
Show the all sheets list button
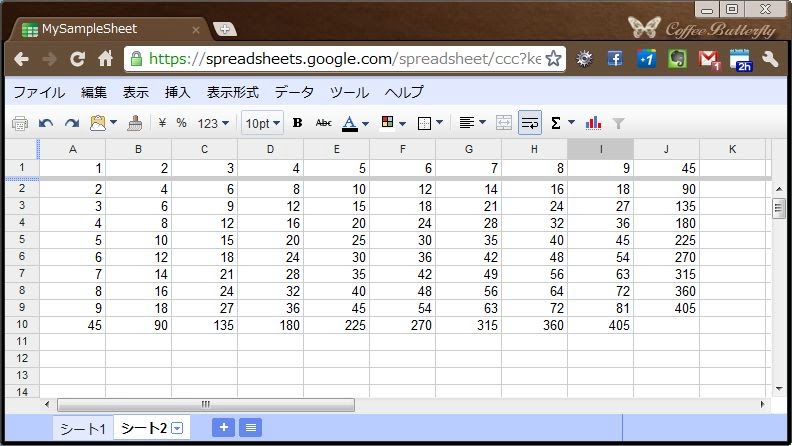[x=250, y=427]
